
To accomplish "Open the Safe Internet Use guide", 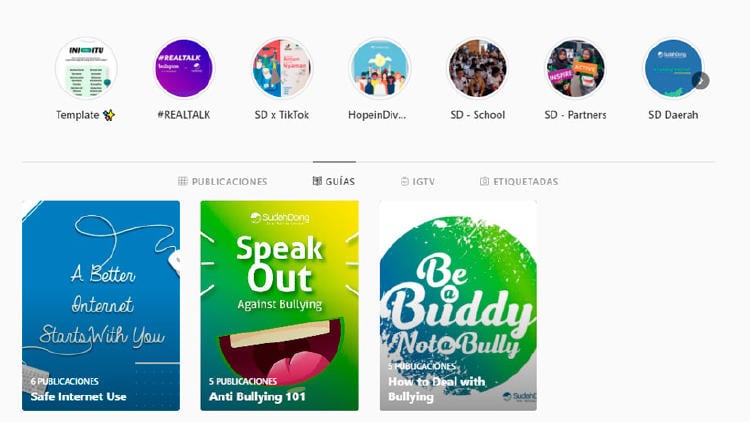I will [x=101, y=305].
